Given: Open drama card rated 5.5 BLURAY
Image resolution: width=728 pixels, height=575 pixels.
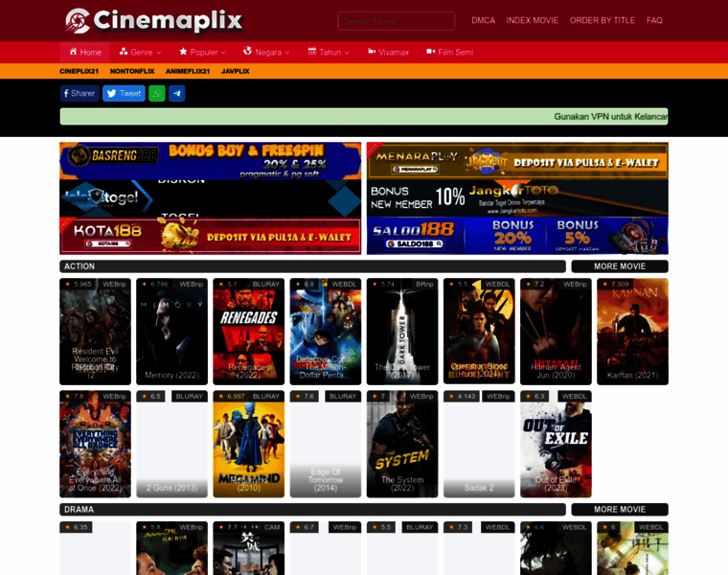Looking at the screenshot, I should (402, 548).
